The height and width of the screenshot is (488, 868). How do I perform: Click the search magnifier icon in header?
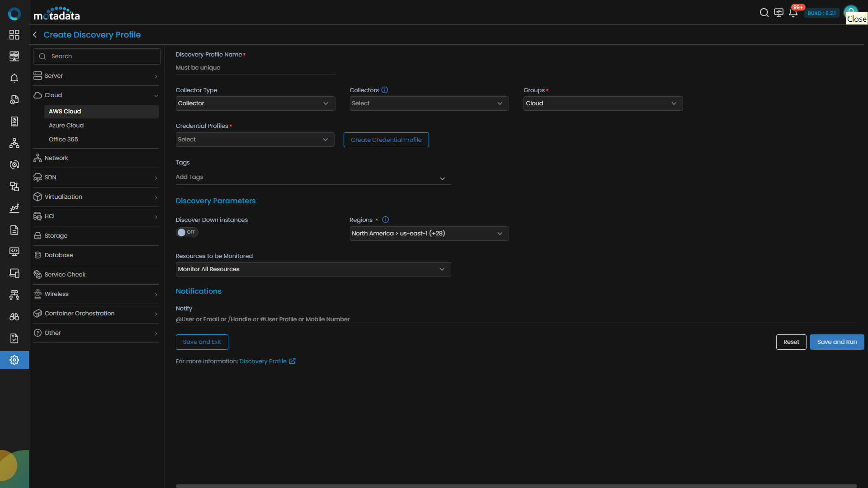(x=764, y=13)
